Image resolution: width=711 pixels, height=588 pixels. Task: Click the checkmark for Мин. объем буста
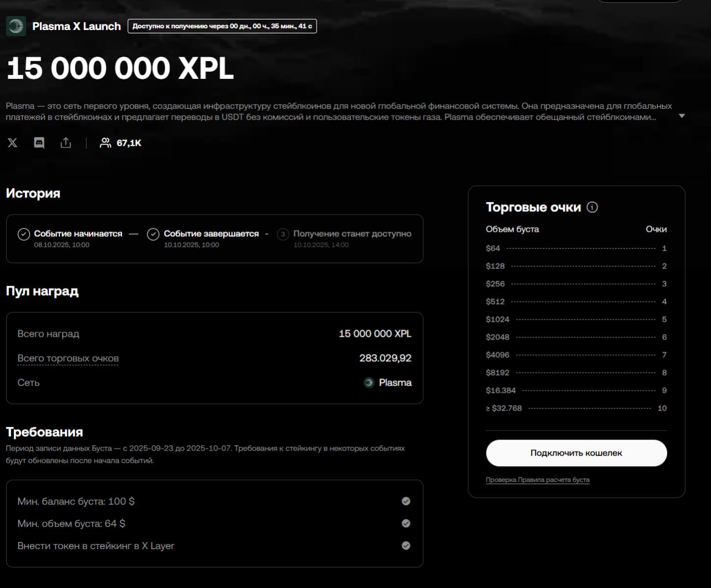[x=406, y=524]
